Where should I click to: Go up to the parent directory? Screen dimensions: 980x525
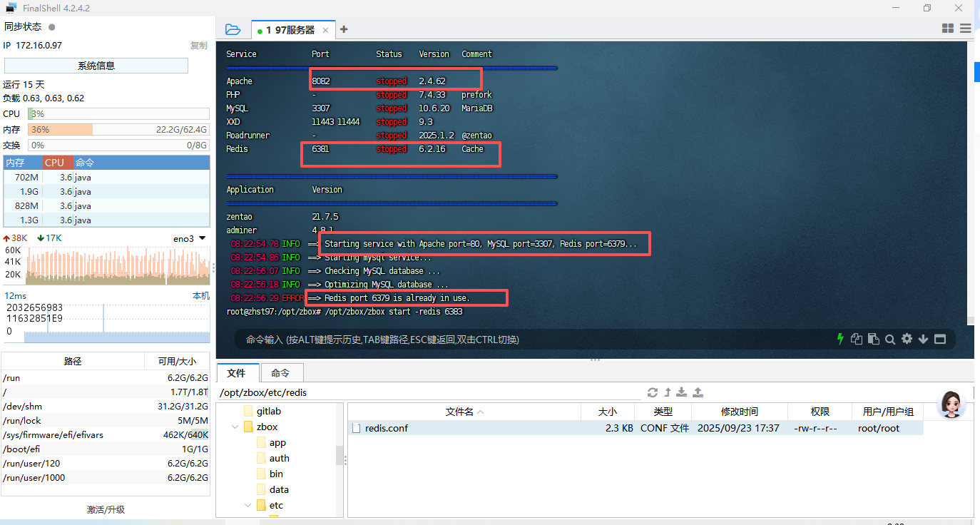click(x=668, y=392)
